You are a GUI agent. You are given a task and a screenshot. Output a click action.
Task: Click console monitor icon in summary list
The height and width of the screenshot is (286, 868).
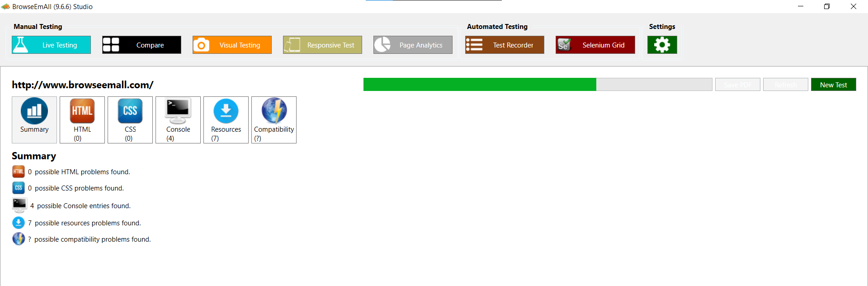tap(19, 205)
